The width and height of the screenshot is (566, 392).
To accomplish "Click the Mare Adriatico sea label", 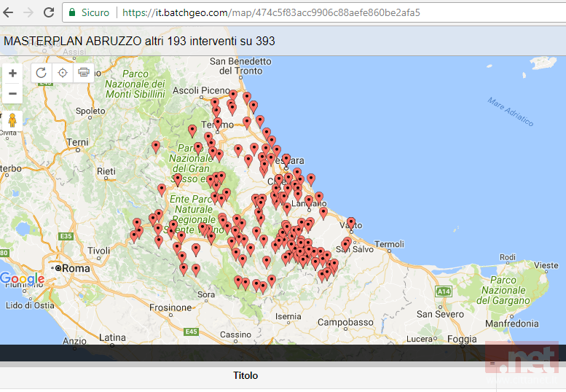I will click(x=511, y=111).
